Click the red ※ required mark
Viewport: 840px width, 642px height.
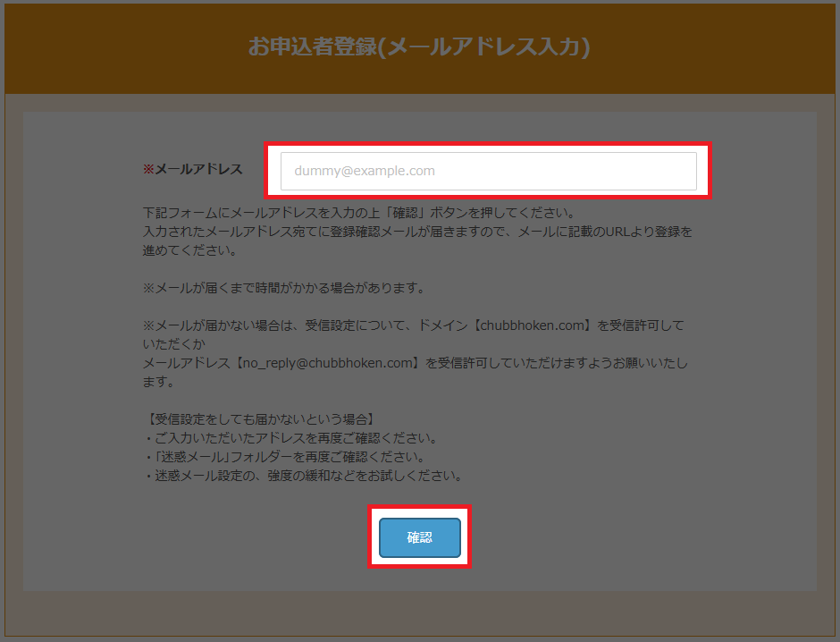[148, 169]
